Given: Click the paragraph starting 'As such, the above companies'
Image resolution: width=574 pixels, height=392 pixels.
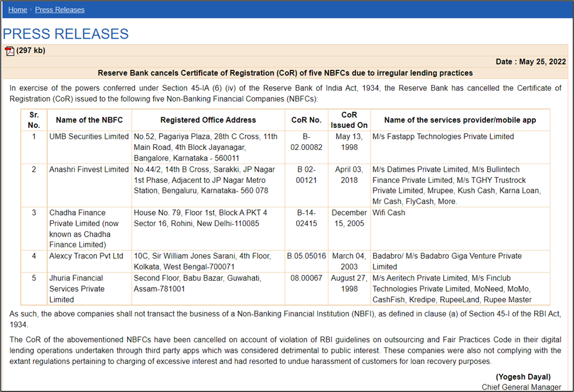Looking at the screenshot, I should point(285,319).
